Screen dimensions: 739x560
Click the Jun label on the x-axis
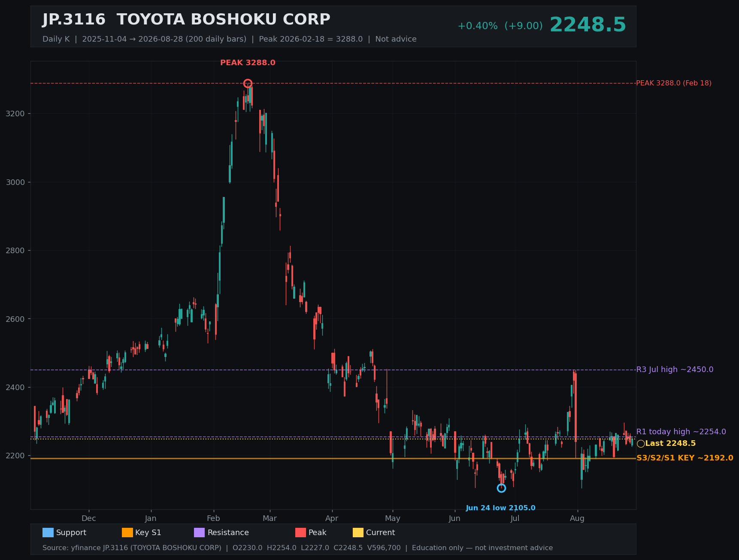point(454,518)
